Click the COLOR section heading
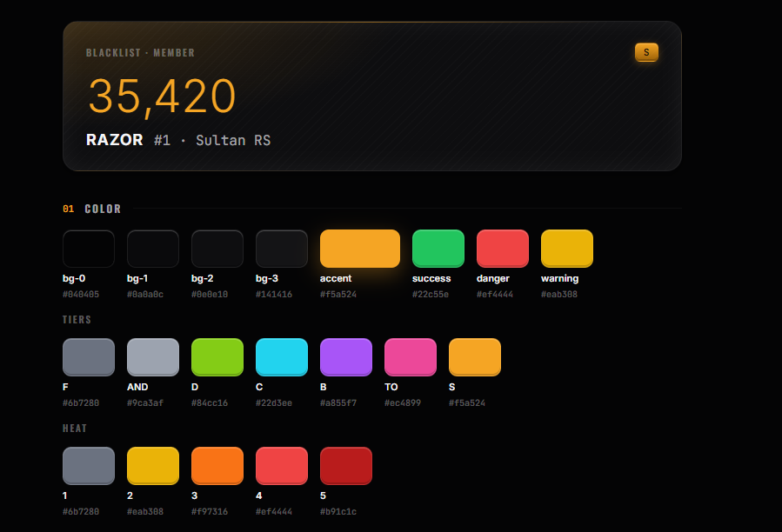Image resolution: width=782 pixels, height=532 pixels. 103,209
